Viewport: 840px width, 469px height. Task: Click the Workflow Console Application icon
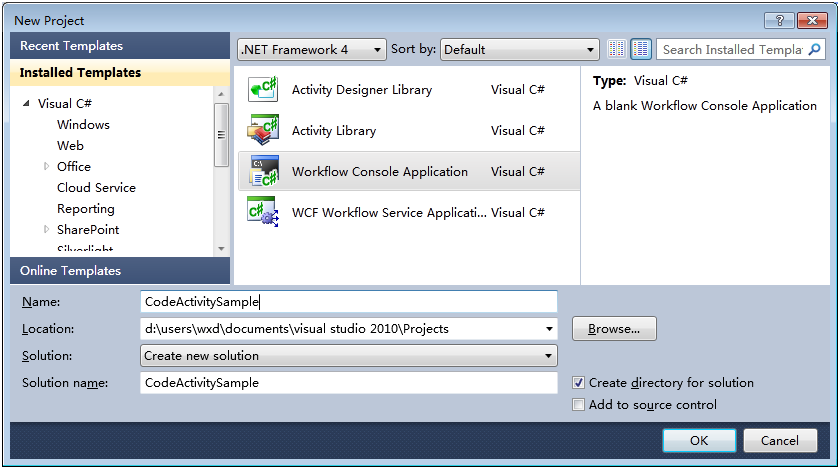[264, 171]
